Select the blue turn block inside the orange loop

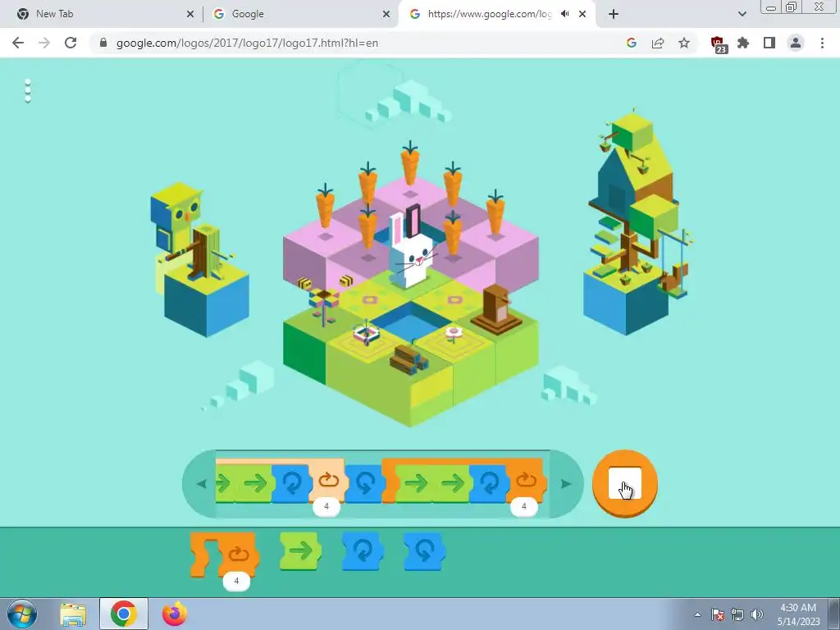pos(488,484)
